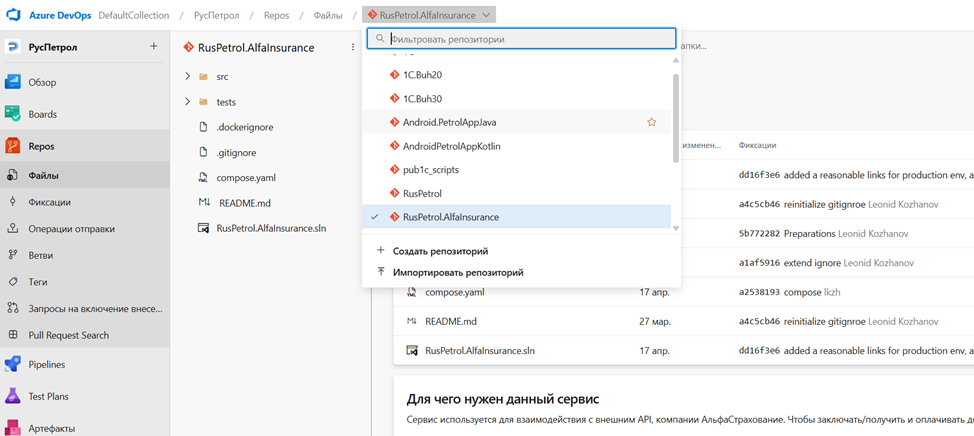Open the Repos section in sidebar
Image resolution: width=974 pixels, height=436 pixels.
pyautogui.click(x=84, y=147)
